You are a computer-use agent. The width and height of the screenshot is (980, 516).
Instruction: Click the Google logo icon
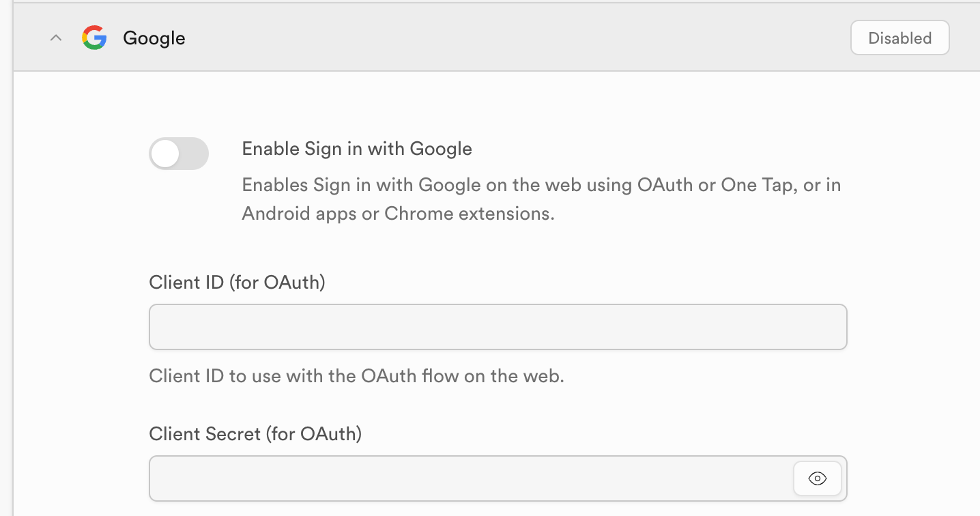pos(94,38)
